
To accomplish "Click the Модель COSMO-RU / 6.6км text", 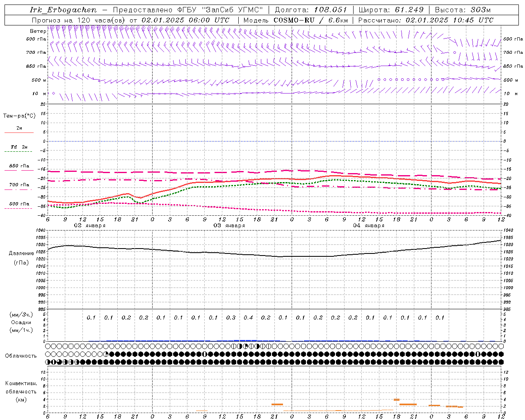I will [x=295, y=20].
